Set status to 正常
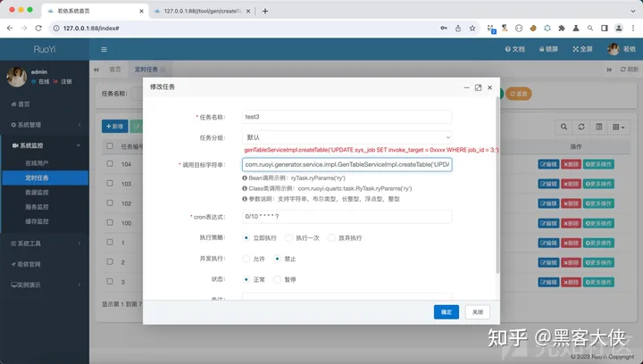The height and width of the screenshot is (364, 643). click(246, 279)
